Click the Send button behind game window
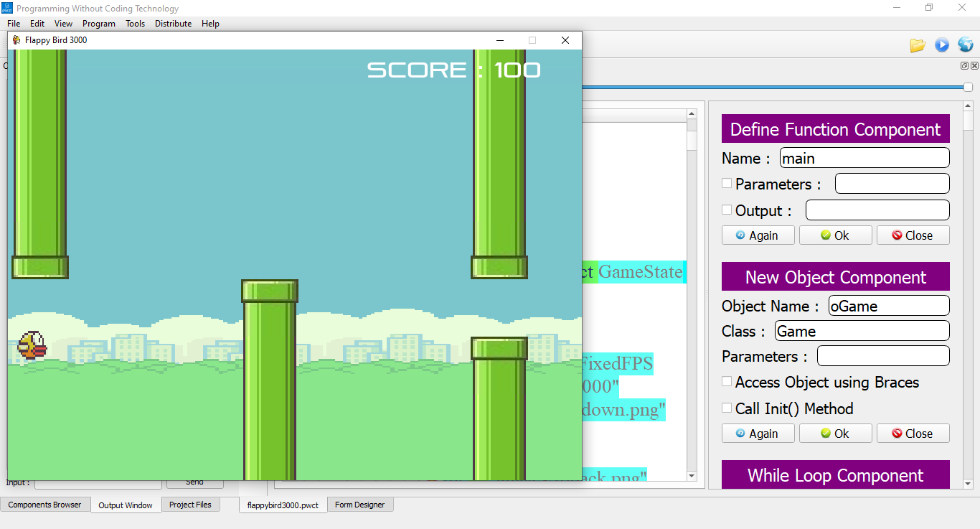 (195, 484)
